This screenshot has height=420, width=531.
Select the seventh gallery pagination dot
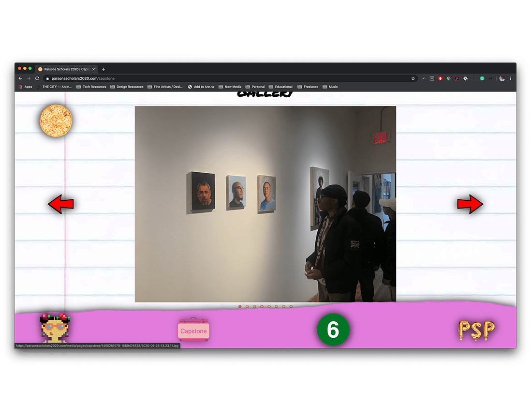click(x=284, y=307)
